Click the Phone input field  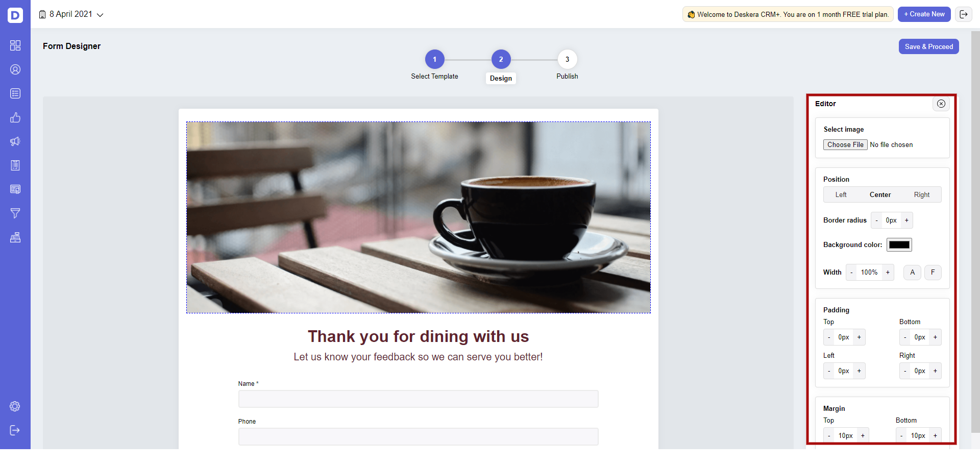[x=418, y=437]
